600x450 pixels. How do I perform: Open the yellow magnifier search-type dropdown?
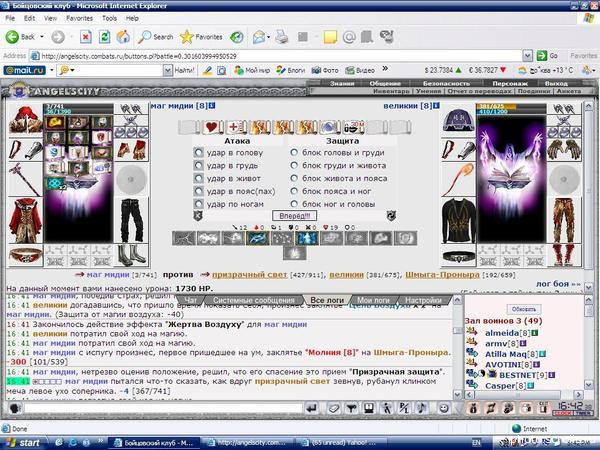tap(72, 70)
